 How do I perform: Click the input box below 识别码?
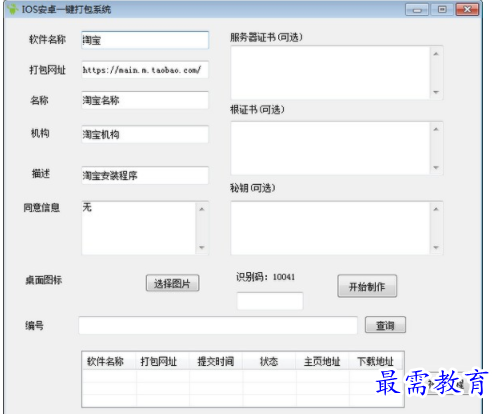coord(270,301)
